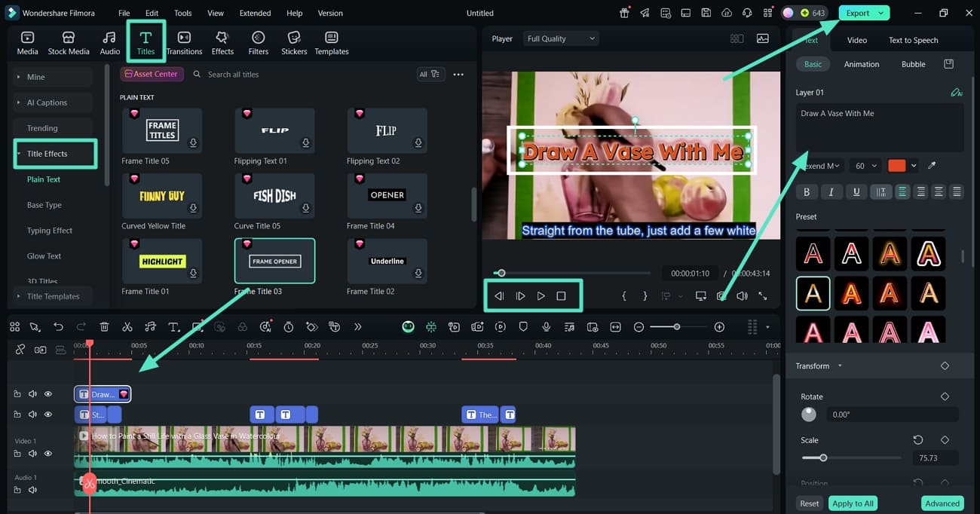Collapse the Transform section arrow
Viewport: 980px width, 514px height.
point(840,366)
